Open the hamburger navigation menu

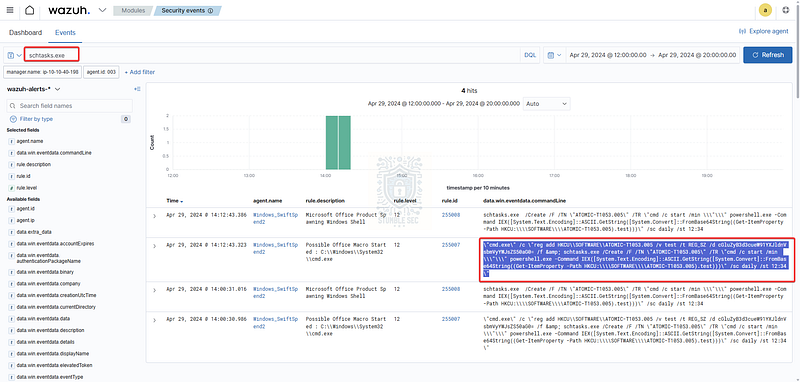point(10,10)
